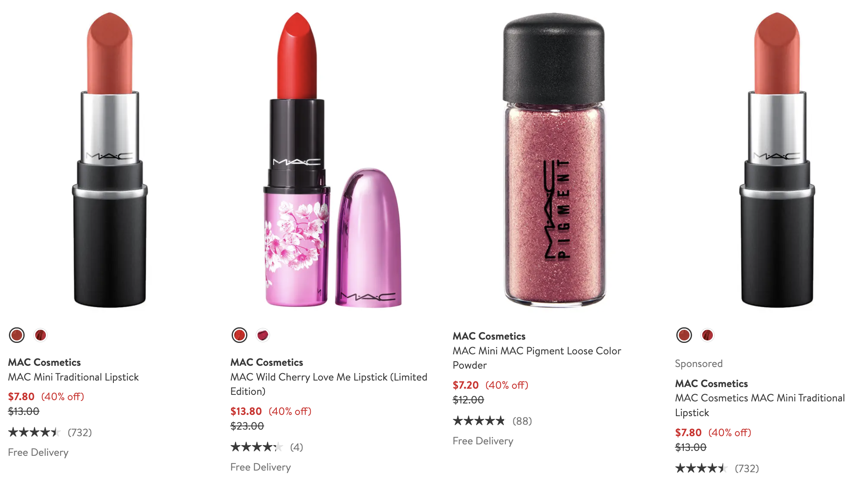868x482 pixels.
Task: Select first swatch under MAC Mini Traditional Lipstick
Action: [17, 335]
